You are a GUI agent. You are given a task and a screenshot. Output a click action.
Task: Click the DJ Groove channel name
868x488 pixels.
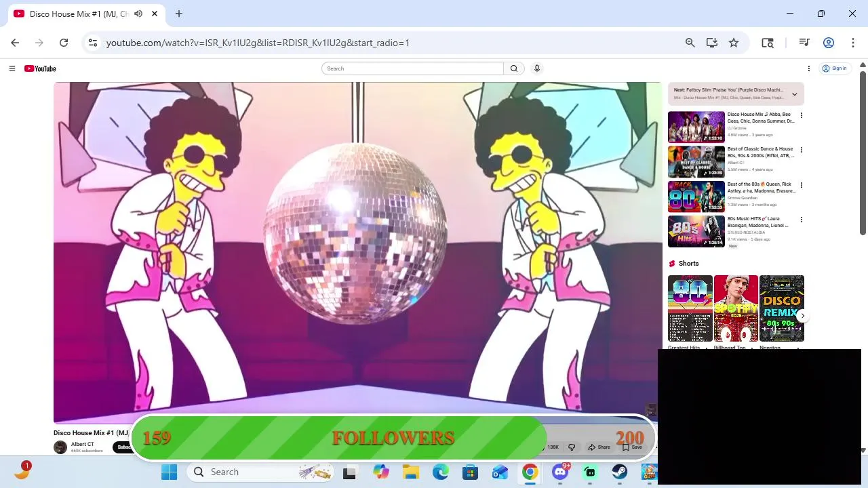(736, 128)
